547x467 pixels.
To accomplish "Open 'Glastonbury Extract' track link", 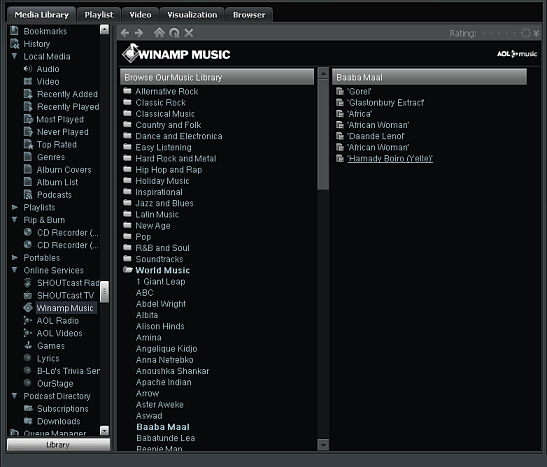I will [x=385, y=103].
